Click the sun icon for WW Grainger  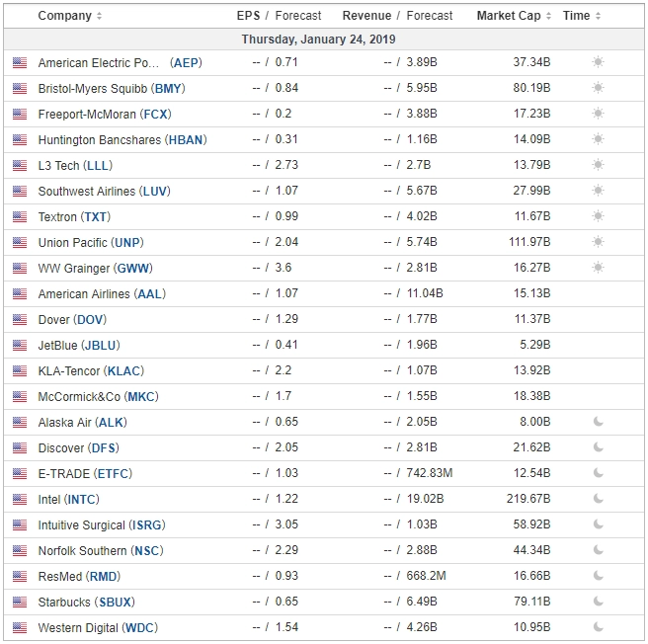[x=598, y=268]
